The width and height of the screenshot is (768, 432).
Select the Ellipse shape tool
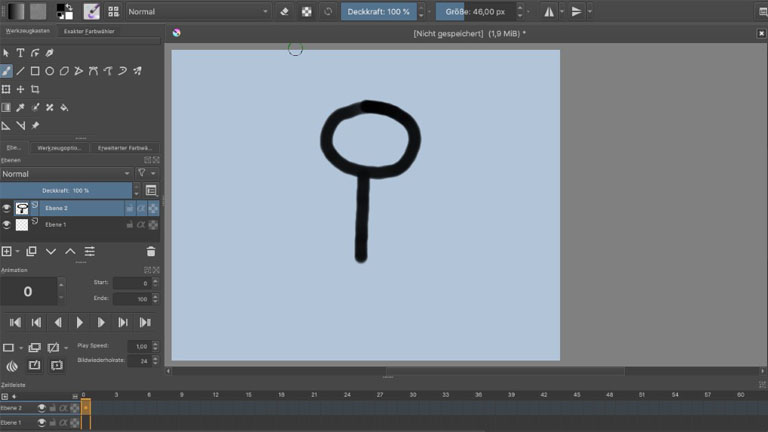pos(49,71)
